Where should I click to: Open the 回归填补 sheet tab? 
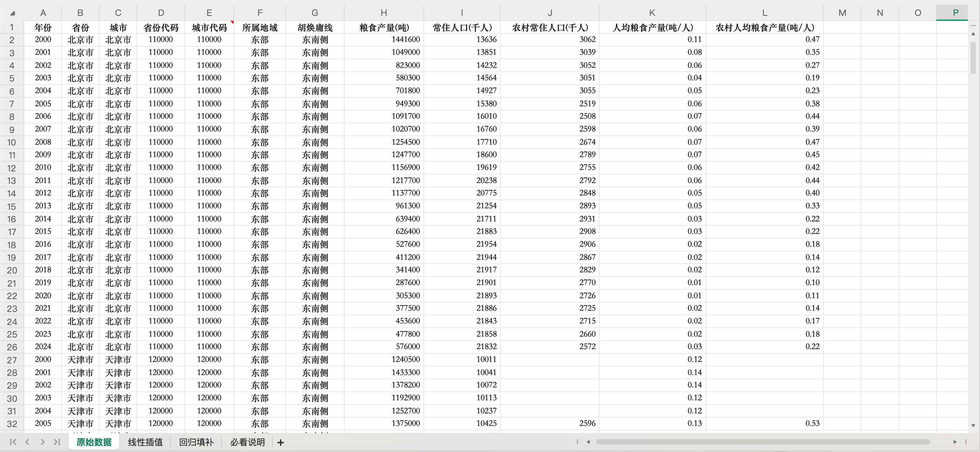click(x=196, y=442)
